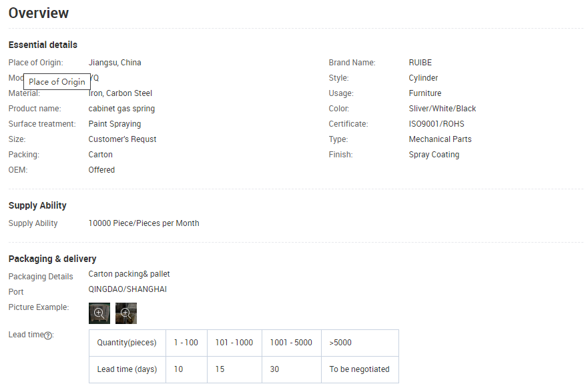Click the Packaging & delivery heading
Viewport: 584px width, 392px height.
coord(53,259)
